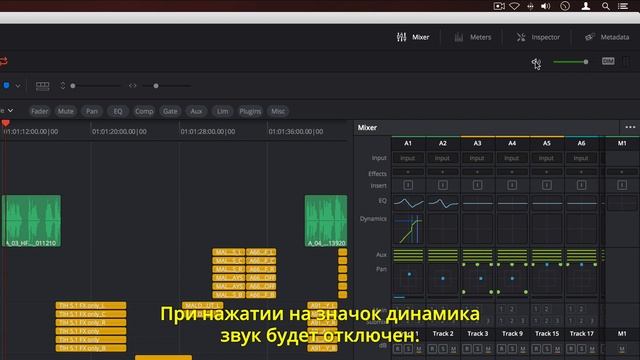Open the Input dropdown for channel A4

click(512, 158)
